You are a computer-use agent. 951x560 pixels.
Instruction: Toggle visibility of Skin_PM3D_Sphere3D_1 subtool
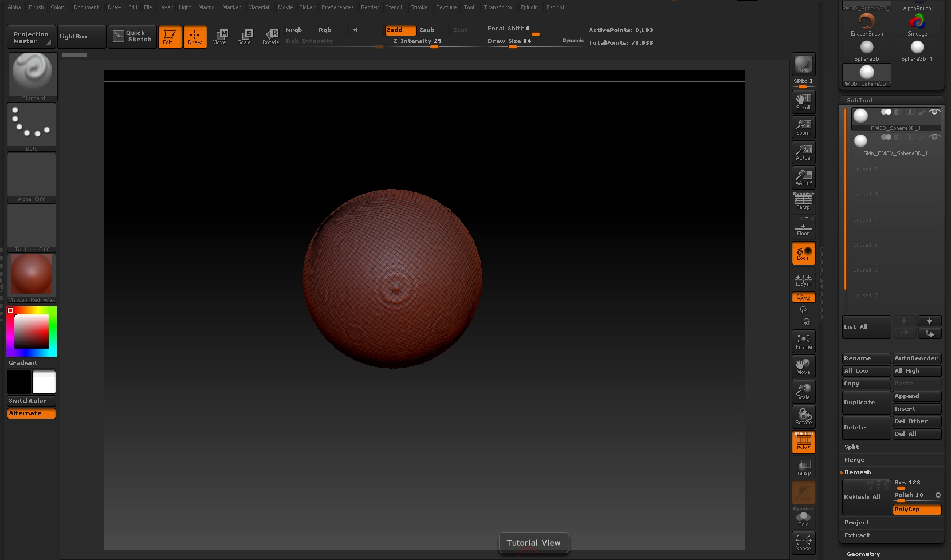click(934, 137)
